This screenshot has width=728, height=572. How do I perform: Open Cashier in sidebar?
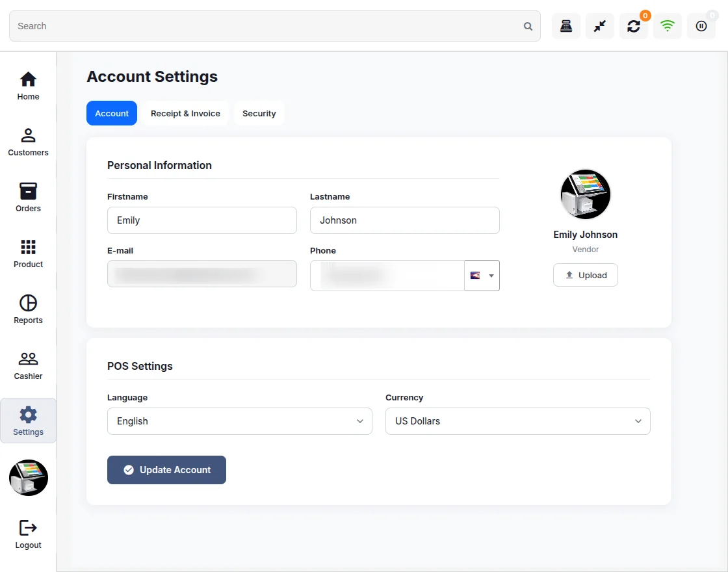29,365
